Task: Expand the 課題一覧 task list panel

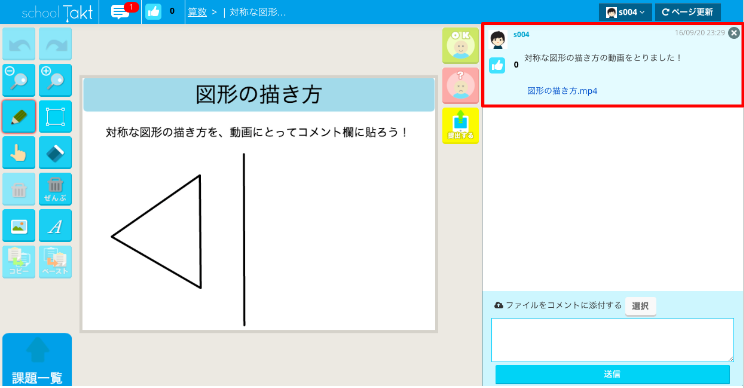Action: [37, 360]
